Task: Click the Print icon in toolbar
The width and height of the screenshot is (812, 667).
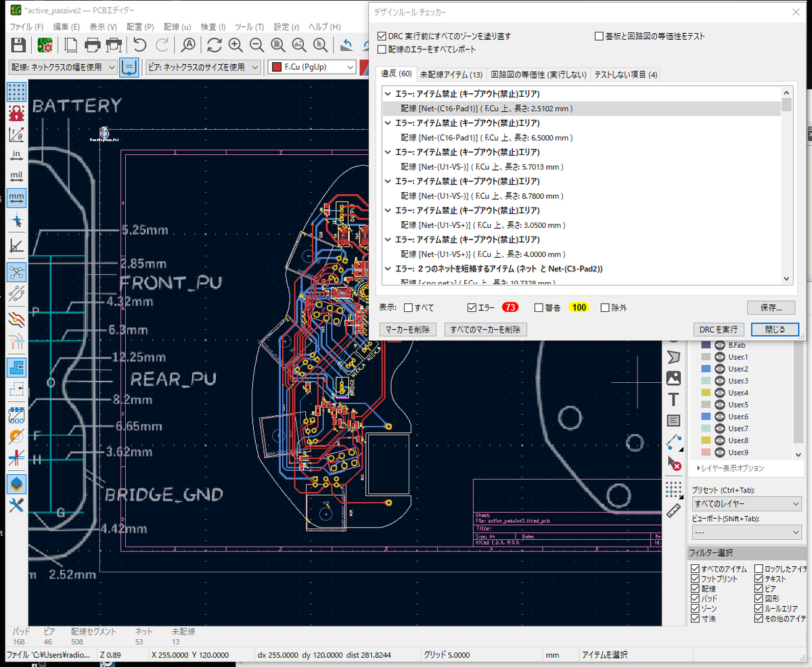Action: [x=93, y=45]
